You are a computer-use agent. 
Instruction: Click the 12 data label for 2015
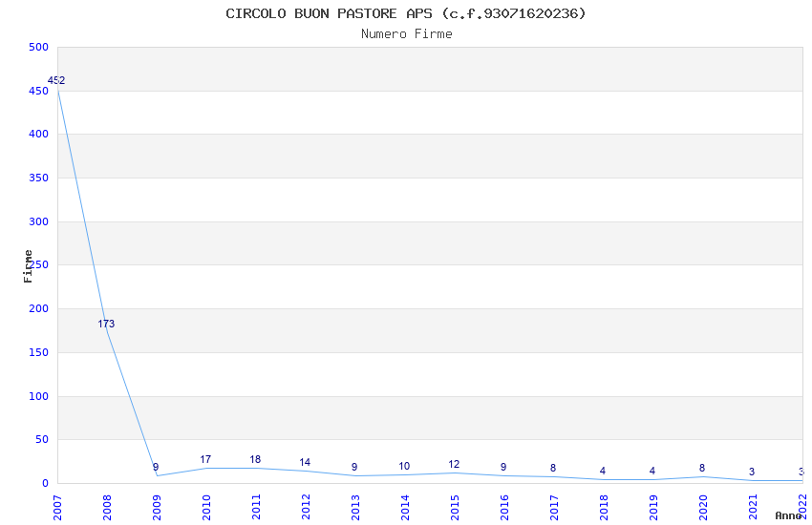pos(454,465)
